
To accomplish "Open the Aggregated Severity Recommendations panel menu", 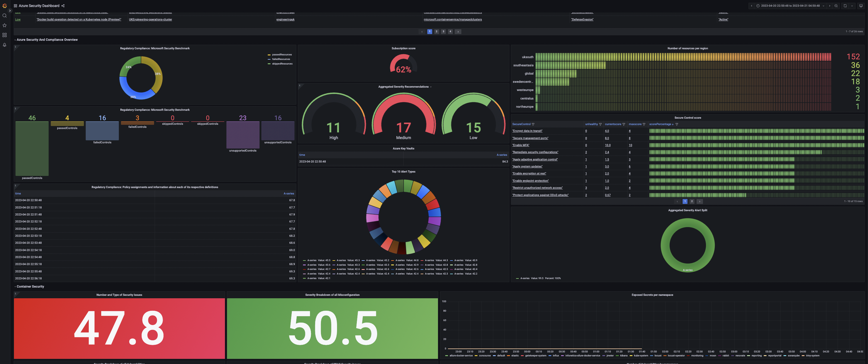I will click(431, 87).
